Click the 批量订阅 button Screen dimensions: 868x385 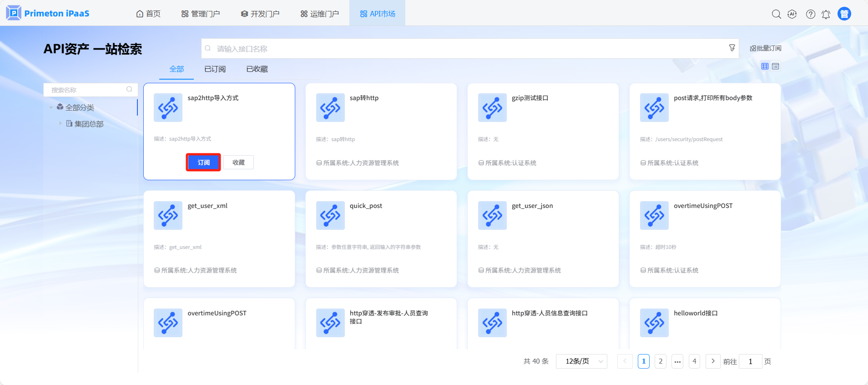click(765, 48)
